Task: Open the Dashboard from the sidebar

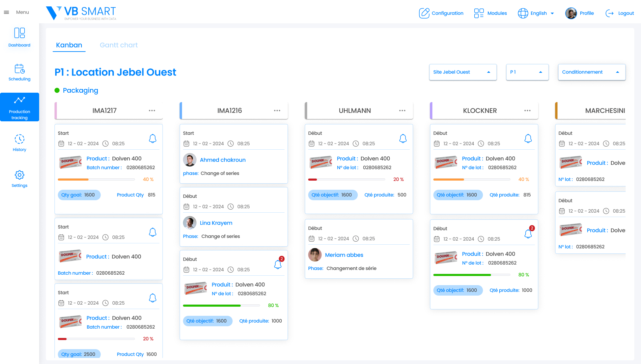Action: coord(20,37)
